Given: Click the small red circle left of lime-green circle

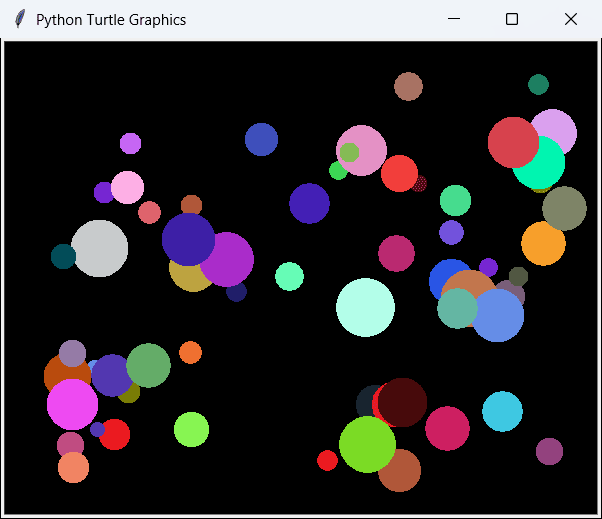Looking at the screenshot, I should (327, 460).
